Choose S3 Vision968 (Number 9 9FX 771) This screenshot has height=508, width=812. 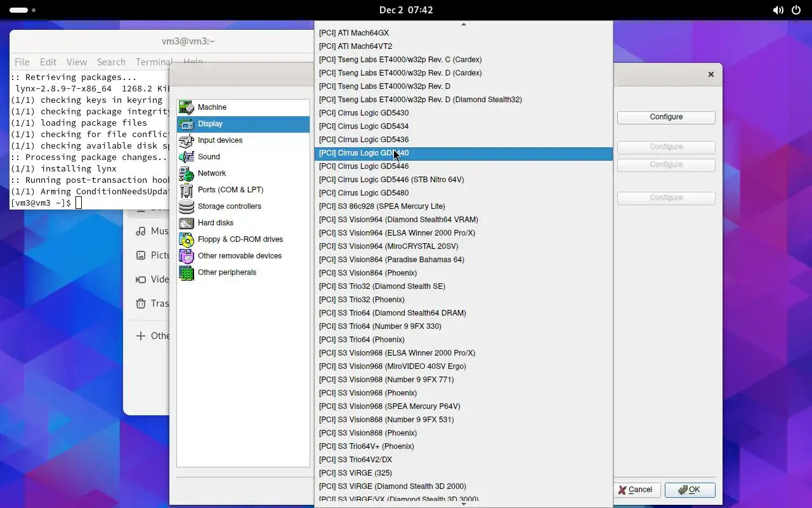tap(464, 380)
